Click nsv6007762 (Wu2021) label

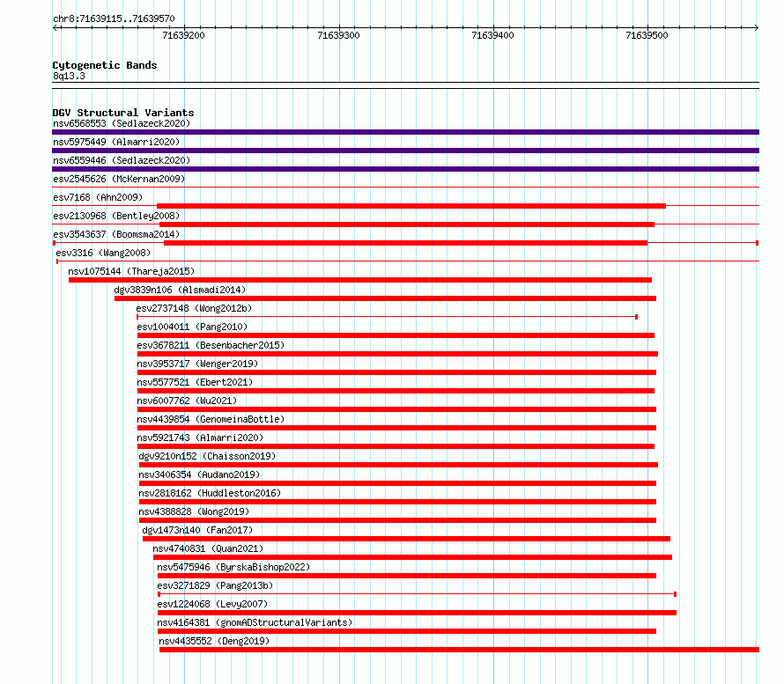tap(187, 401)
